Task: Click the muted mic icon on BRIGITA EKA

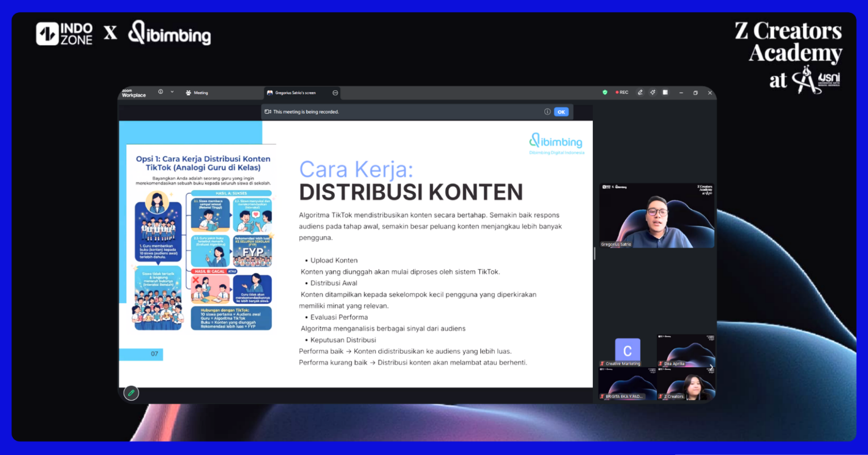Action: (x=602, y=396)
